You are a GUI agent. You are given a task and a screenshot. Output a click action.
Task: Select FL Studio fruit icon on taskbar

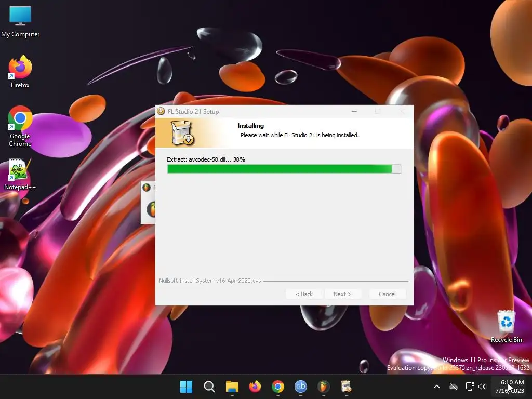coord(323,387)
